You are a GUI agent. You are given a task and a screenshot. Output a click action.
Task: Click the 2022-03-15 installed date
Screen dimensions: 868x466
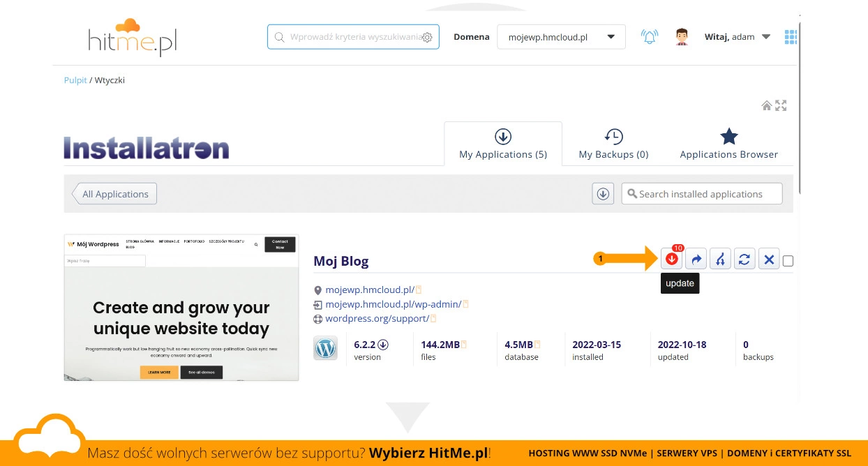coord(597,345)
